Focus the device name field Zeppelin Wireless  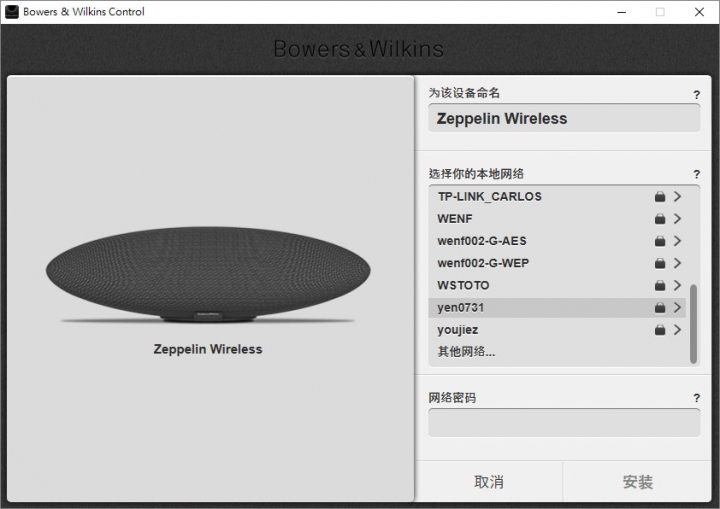point(564,119)
